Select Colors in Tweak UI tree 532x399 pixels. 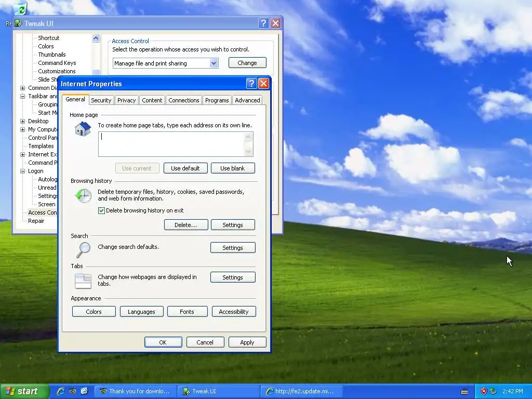[46, 46]
